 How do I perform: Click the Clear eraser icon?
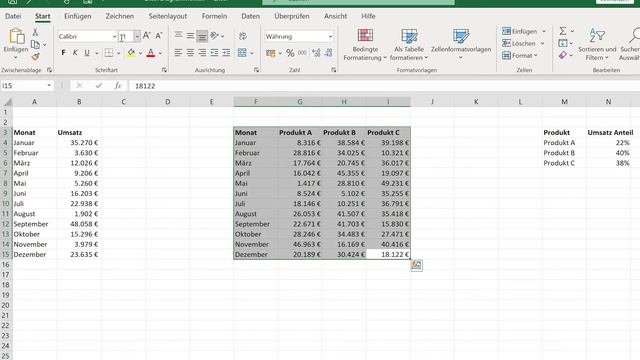click(563, 55)
